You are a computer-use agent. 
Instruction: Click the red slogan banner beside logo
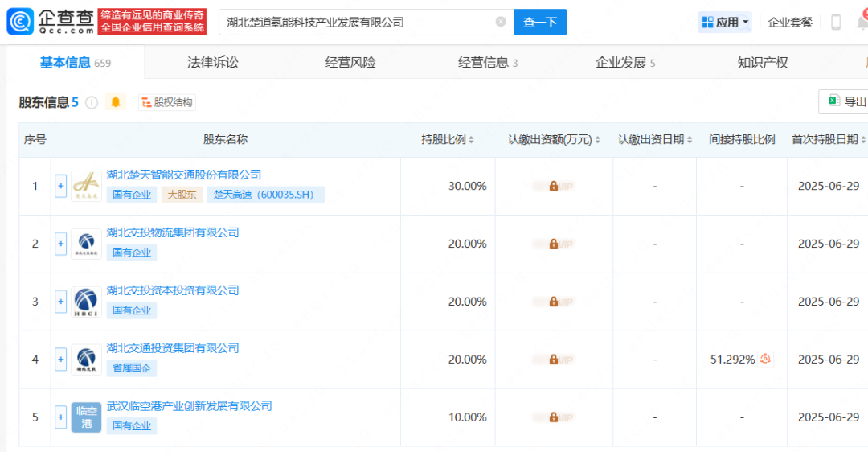[152, 22]
